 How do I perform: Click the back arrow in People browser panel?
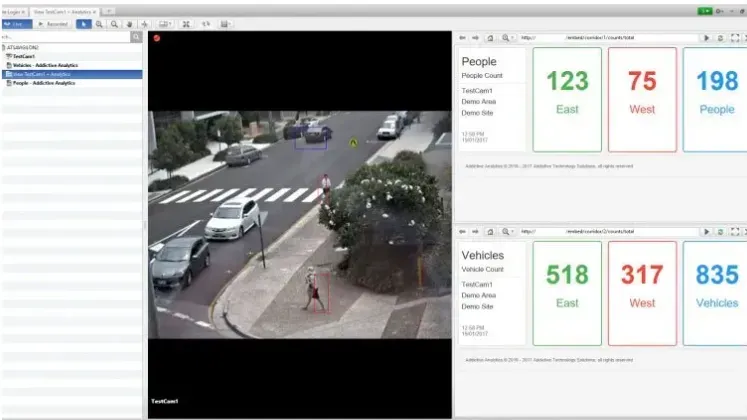click(x=462, y=37)
